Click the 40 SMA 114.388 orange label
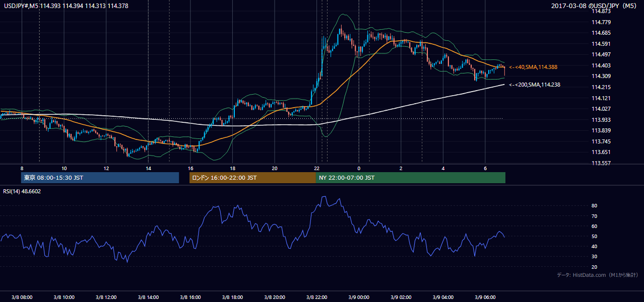The image size is (644, 302). 533,67
